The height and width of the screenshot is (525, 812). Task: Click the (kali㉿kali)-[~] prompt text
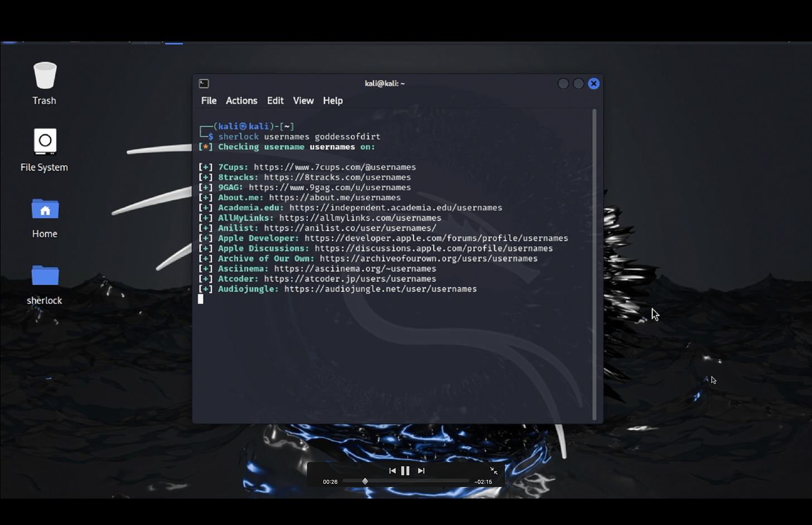pos(254,127)
